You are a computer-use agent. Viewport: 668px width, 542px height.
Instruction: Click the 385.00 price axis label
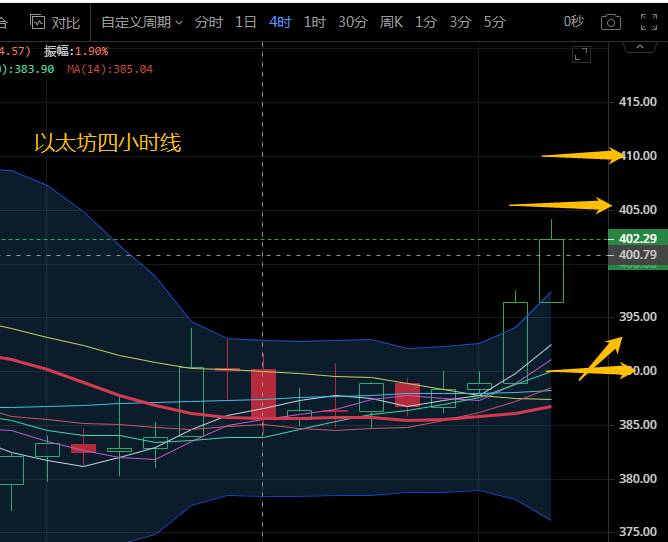638,424
